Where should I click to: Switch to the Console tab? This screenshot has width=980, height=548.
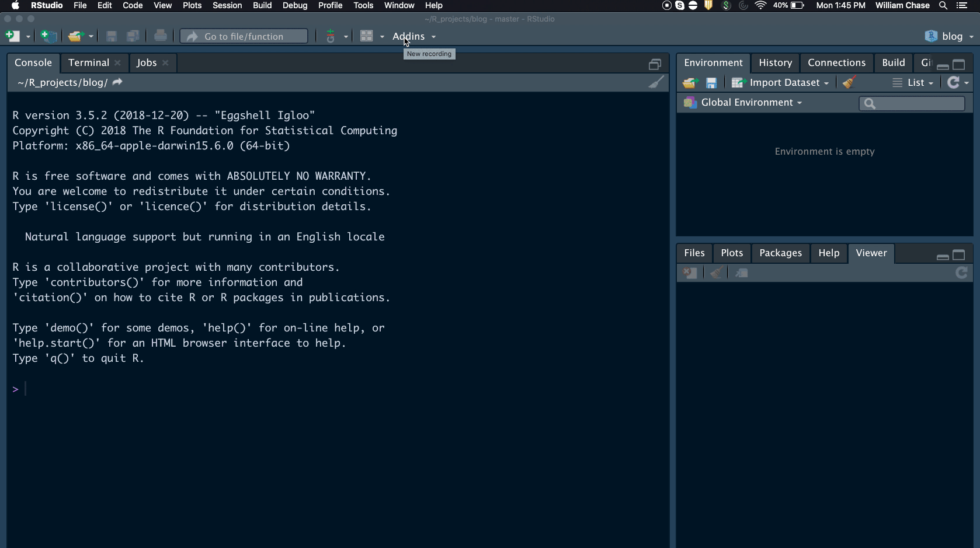pos(33,62)
